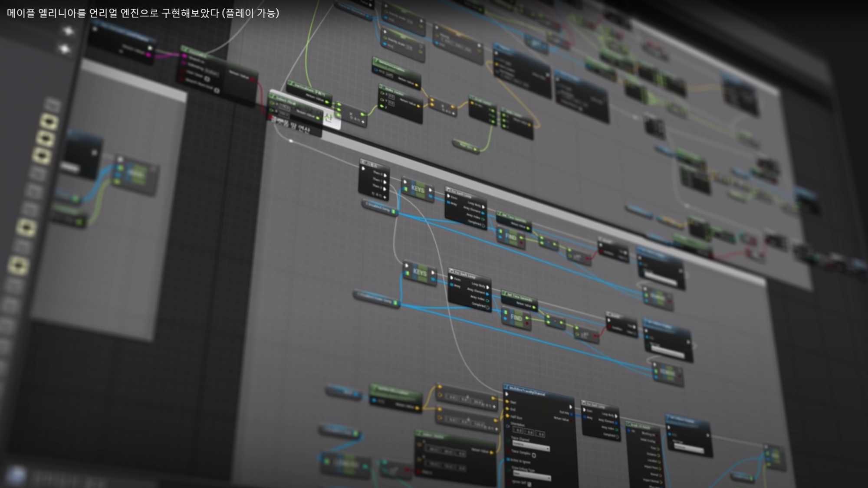Viewport: 868px width, 488px height.
Task: Select the upper FIND map node
Action: coord(511,237)
